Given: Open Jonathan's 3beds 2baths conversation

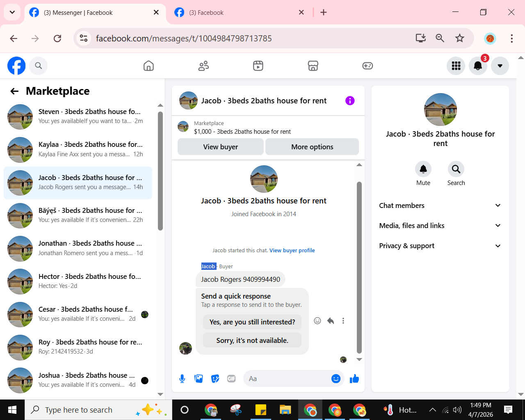Looking at the screenshot, I should 78,249.
